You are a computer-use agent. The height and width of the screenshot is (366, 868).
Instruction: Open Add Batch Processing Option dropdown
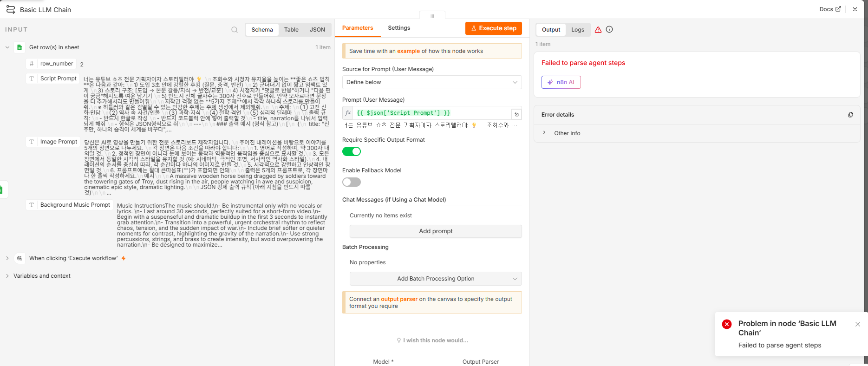click(x=436, y=279)
